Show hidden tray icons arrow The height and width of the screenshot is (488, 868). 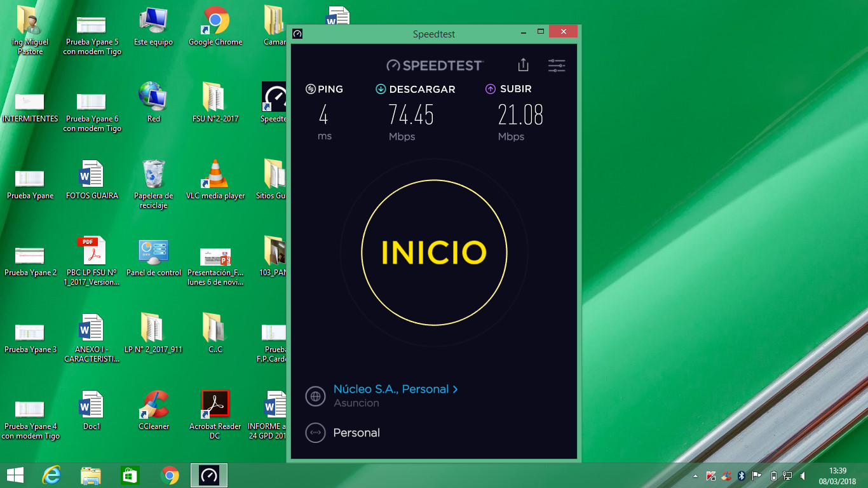click(695, 476)
